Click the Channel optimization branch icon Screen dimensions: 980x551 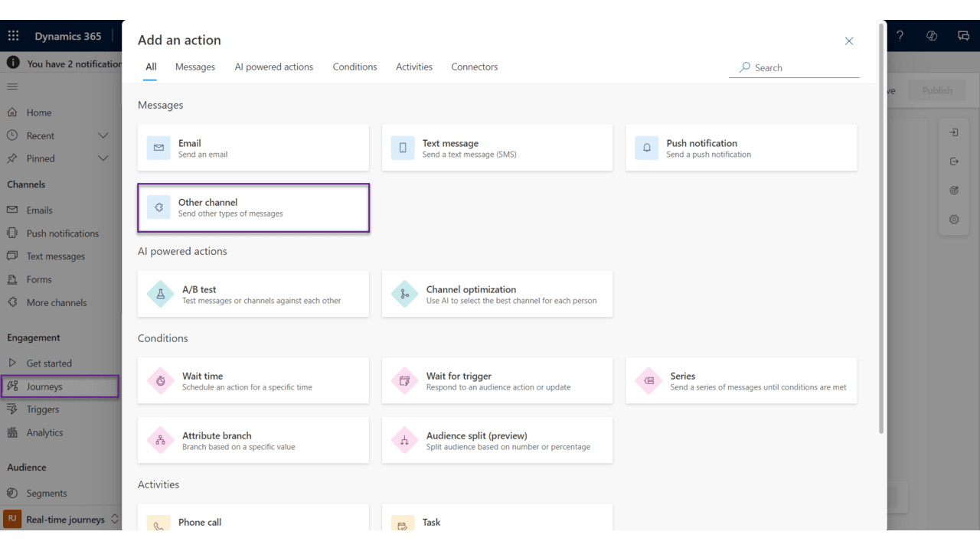click(x=404, y=294)
